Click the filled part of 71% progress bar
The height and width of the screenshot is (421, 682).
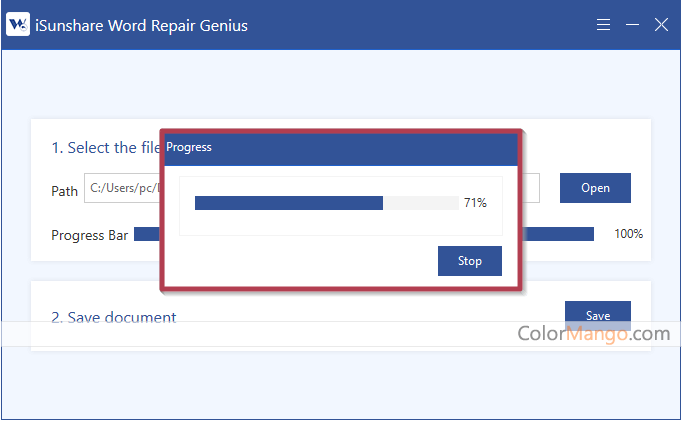[x=288, y=203]
